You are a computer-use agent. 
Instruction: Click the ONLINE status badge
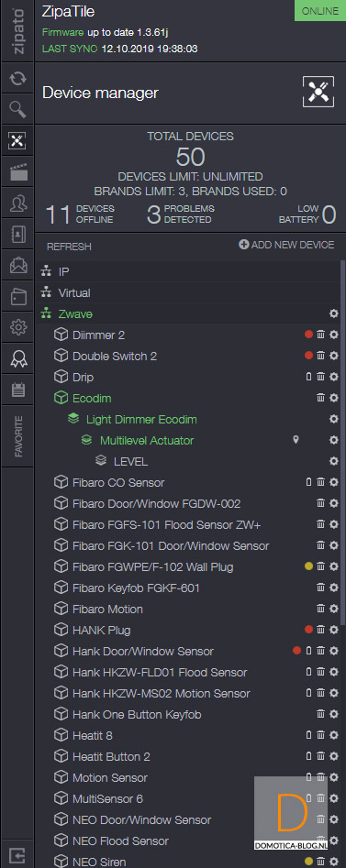point(320,11)
